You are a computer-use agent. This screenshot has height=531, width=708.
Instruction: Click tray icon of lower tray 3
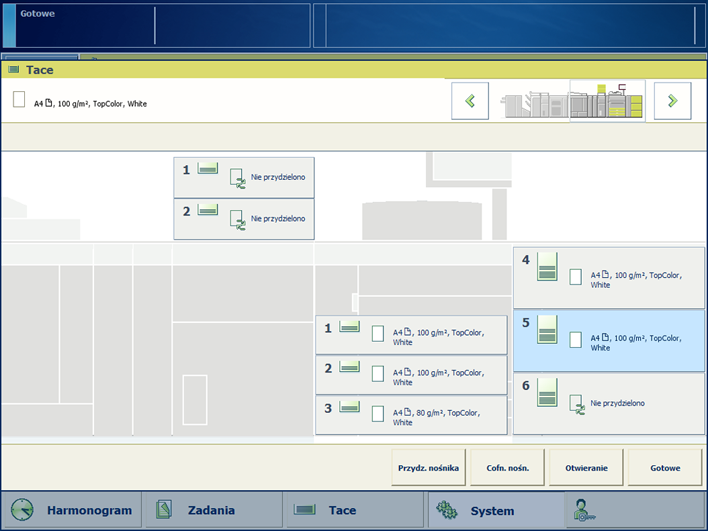[x=349, y=407]
